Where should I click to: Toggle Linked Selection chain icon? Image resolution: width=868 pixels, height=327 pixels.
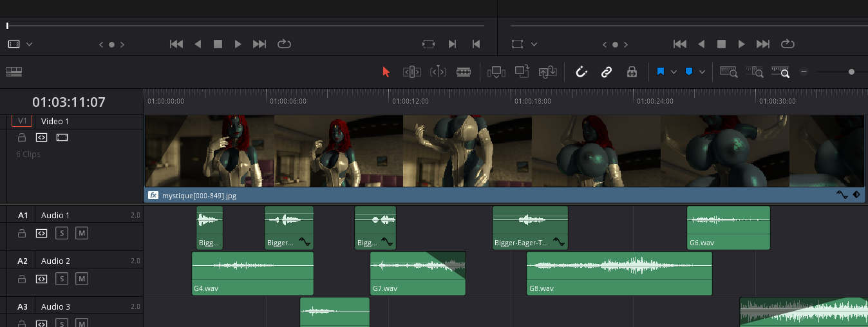pos(607,72)
